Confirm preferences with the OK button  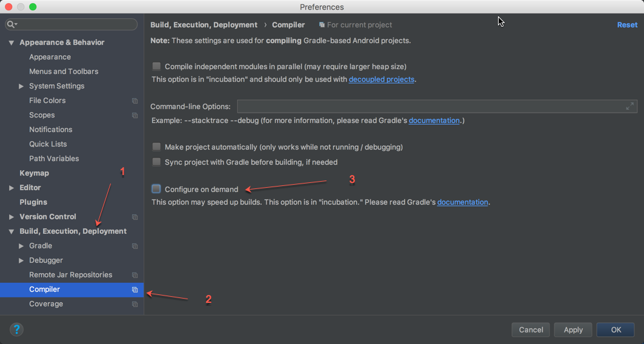pyautogui.click(x=616, y=329)
